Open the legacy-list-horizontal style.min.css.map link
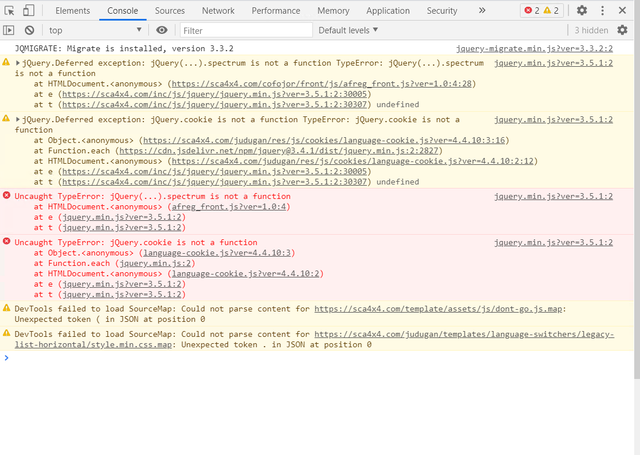The width and height of the screenshot is (640, 455). pyautogui.click(x=314, y=340)
